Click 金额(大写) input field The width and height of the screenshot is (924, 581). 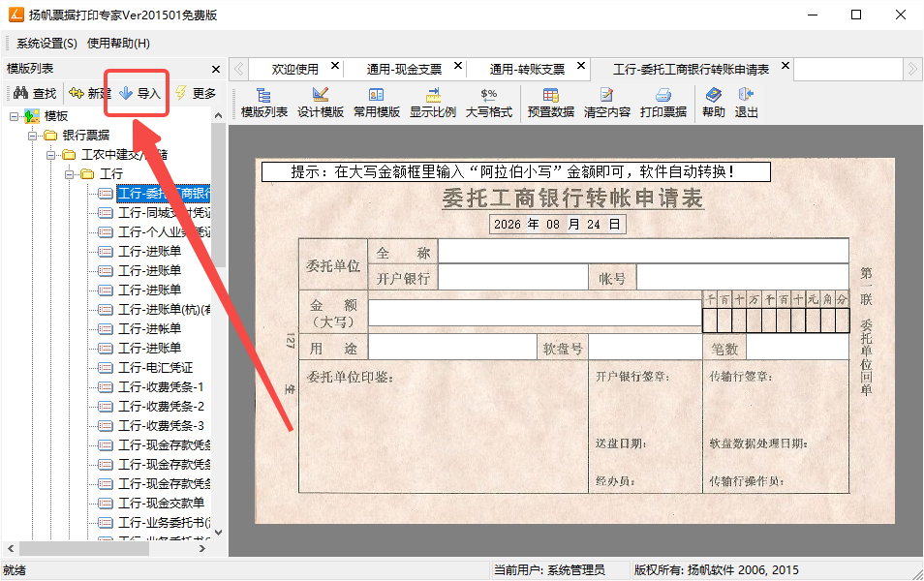point(535,313)
